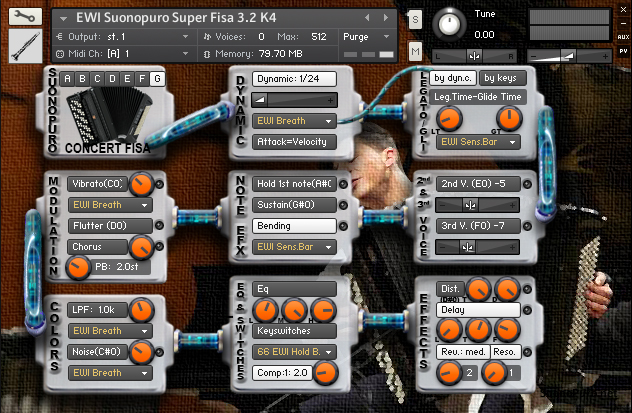This screenshot has height=413, width=632.
Task: Click the clarinet instrument icon
Action: point(25,46)
